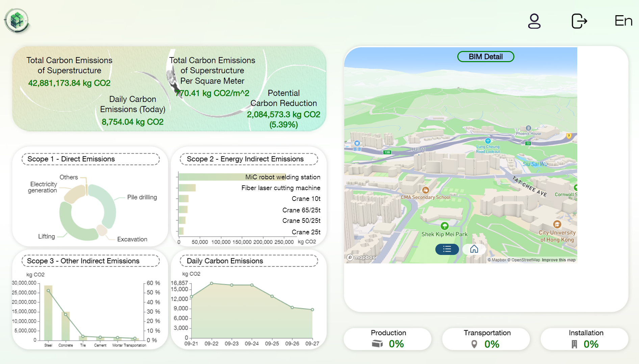Open the Improve this map link
The width and height of the screenshot is (639, 364).
click(559, 260)
